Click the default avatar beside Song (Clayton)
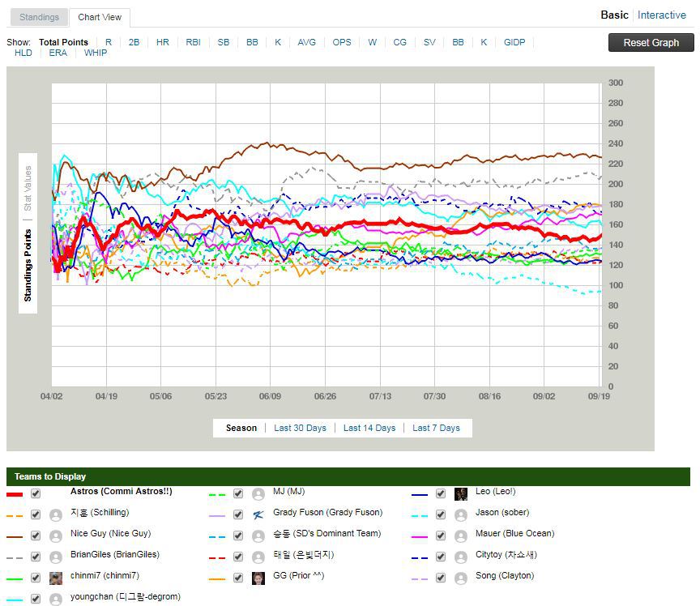The height and width of the screenshot is (606, 700). point(461,578)
